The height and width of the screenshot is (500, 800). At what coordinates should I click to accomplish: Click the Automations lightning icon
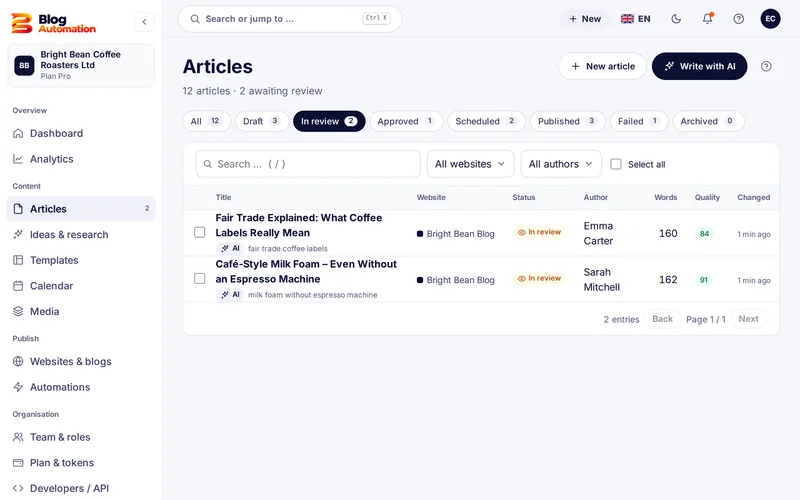pos(18,387)
